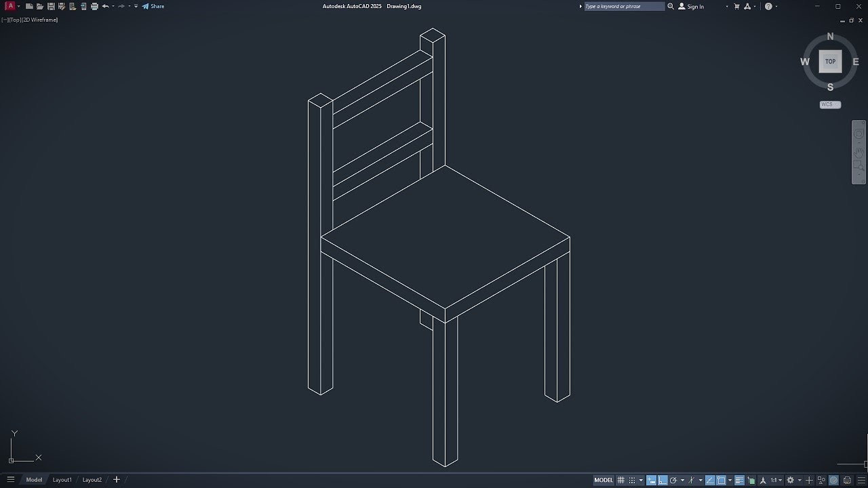Screen dimensions: 868x488
Task: Expand the Isometric Drafting dropdown arrow
Action: click(x=701, y=480)
